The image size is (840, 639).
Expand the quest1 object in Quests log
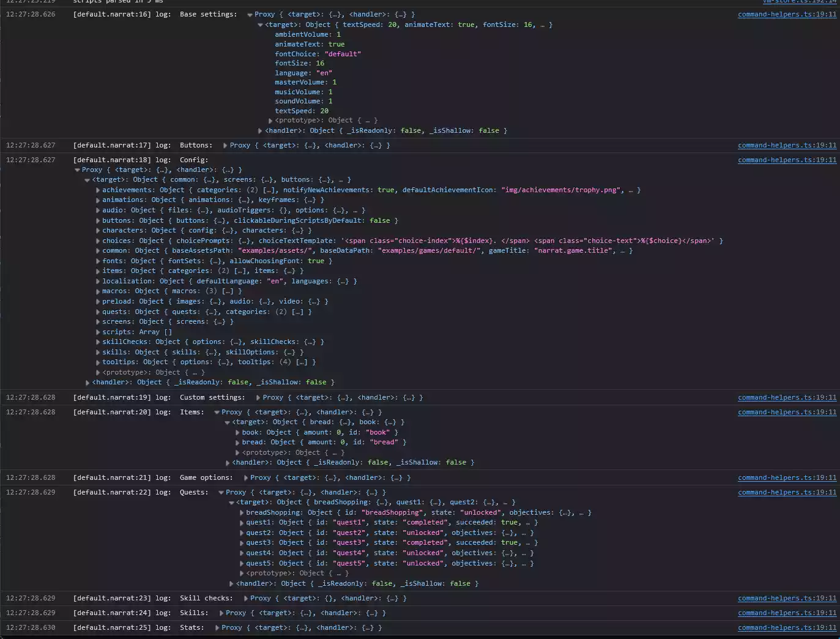(242, 522)
